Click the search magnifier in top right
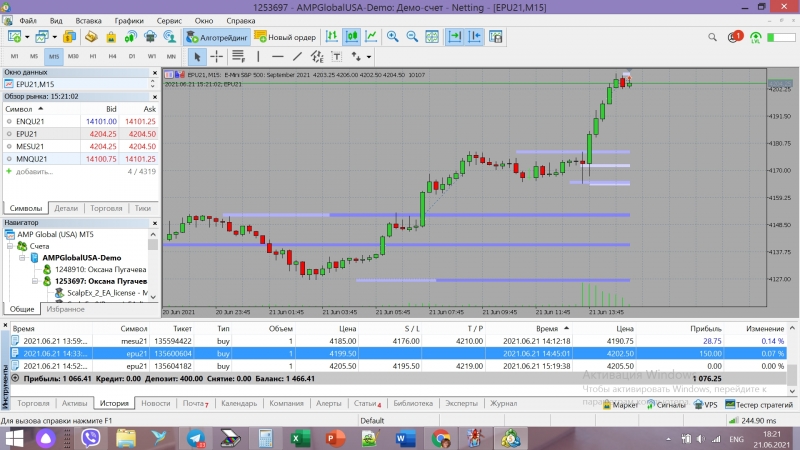800x450 pixels. point(712,37)
